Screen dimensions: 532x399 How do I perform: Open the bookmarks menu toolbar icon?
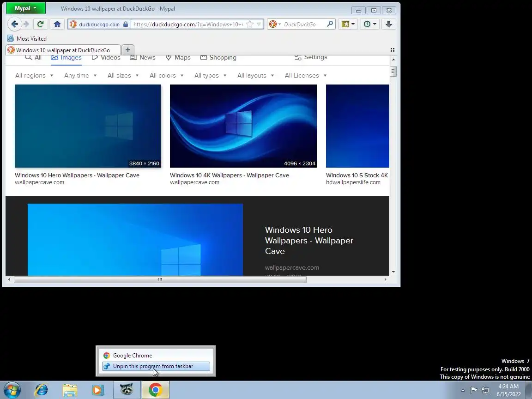348,24
